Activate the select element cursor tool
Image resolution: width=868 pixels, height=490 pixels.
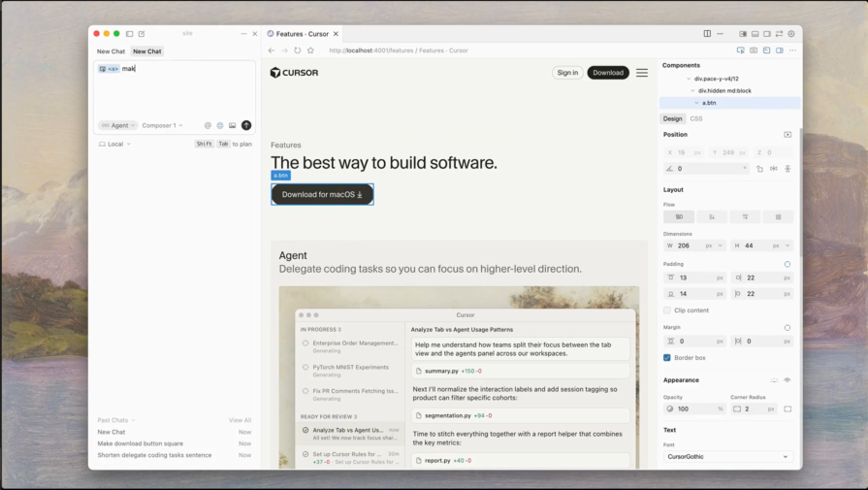[741, 50]
